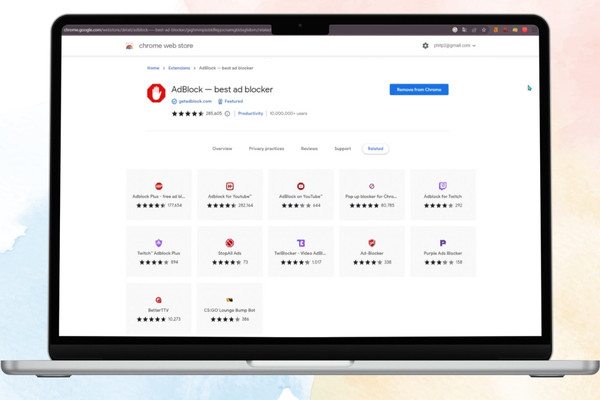Click the pink-red extension icon in browser toolbar
This screenshot has height=400, width=600.
point(525,30)
